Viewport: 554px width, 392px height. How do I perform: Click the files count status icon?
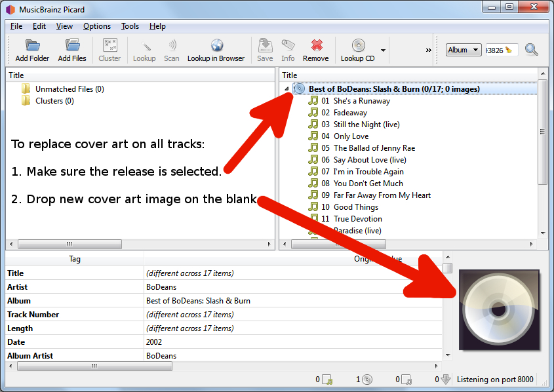[328, 380]
